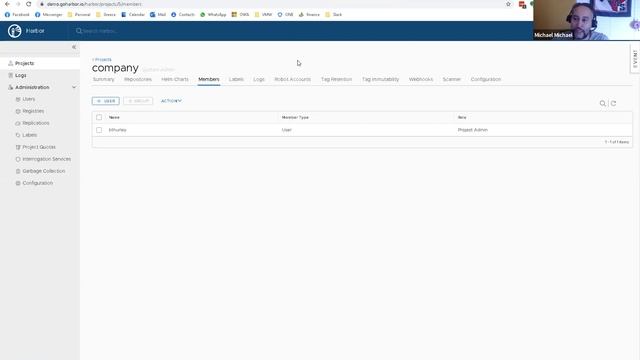
Task: Open the EVENT side panel
Action: pos(635,59)
